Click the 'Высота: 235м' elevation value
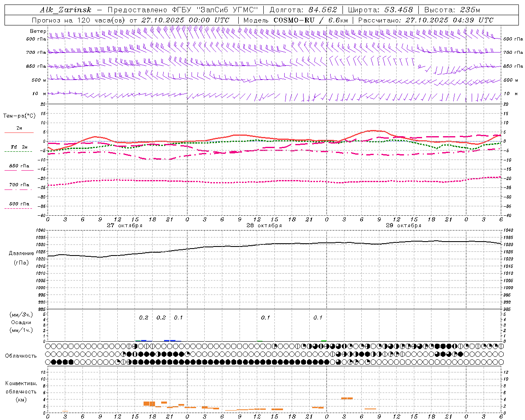Viewport: 525px width, 420px height. click(x=452, y=10)
